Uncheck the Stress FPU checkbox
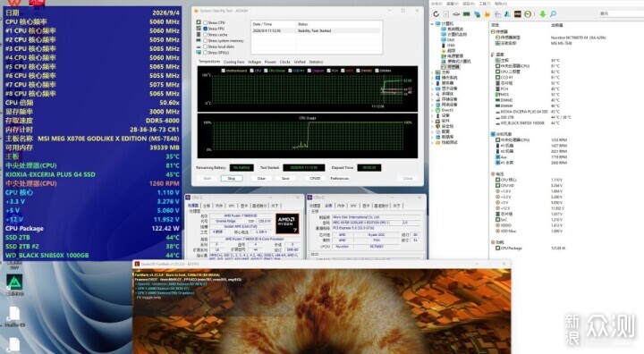The width and height of the screenshot is (644, 354). point(205,29)
